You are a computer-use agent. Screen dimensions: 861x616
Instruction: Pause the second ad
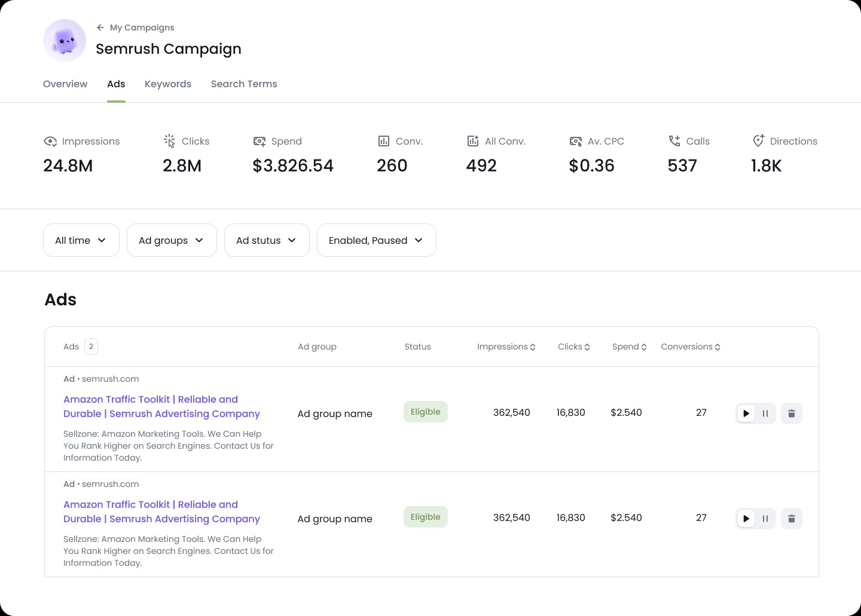pos(765,519)
